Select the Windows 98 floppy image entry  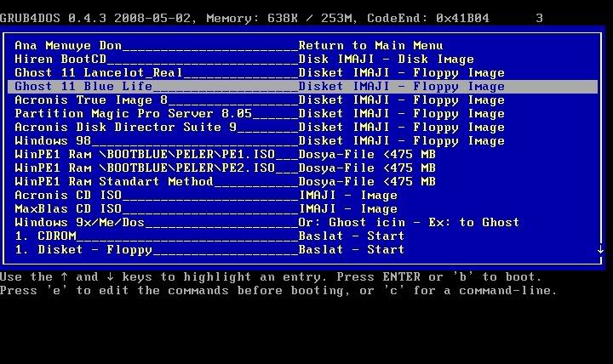click(x=302, y=141)
